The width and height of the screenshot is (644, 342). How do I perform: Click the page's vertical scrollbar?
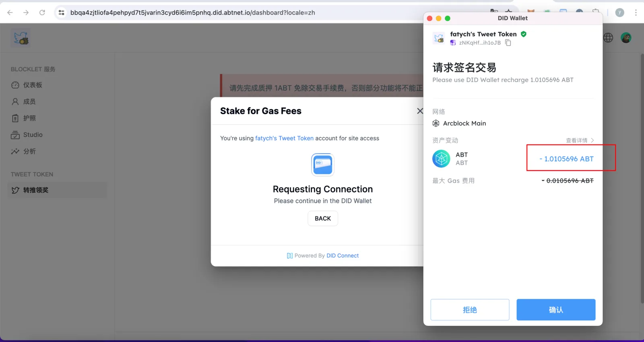pyautogui.click(x=642, y=179)
